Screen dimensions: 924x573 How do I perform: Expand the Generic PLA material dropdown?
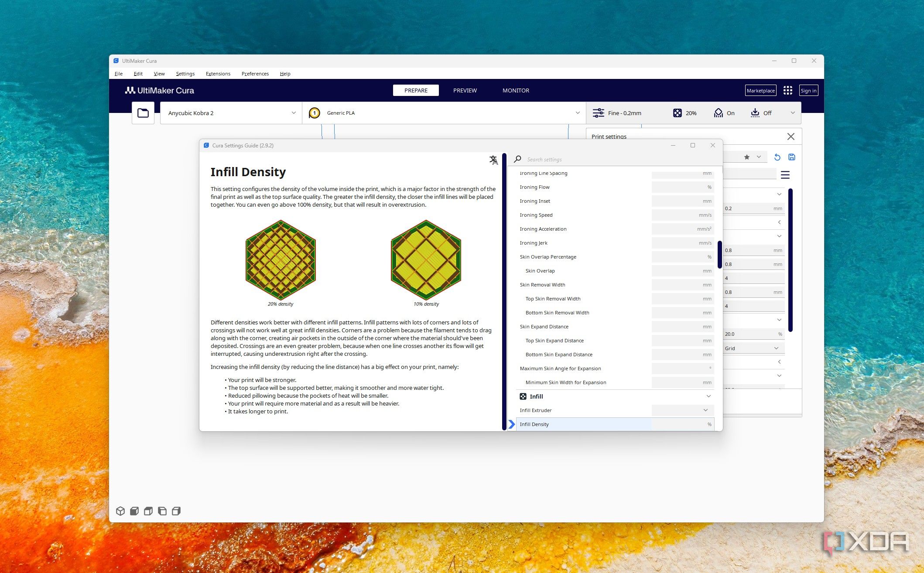(x=444, y=113)
